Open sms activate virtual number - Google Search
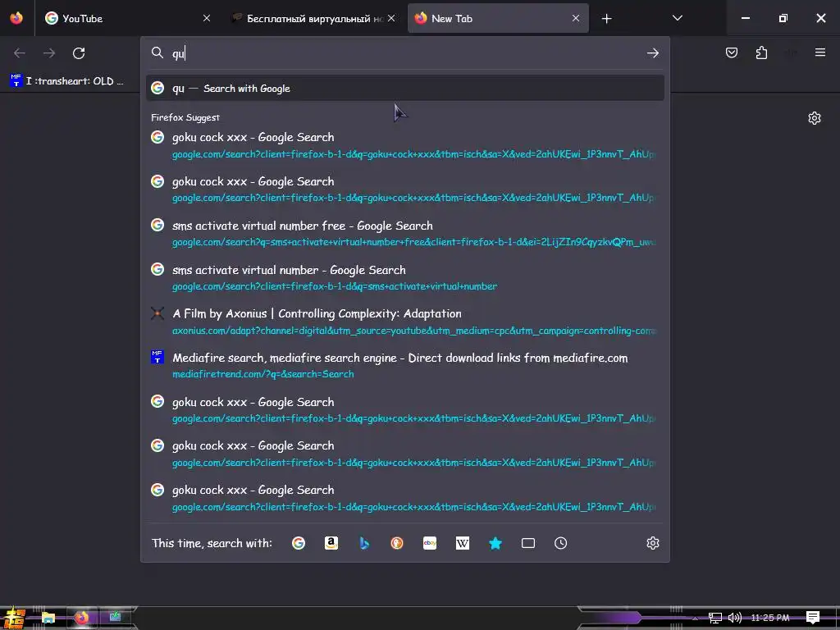The height and width of the screenshot is (630, 840). (405, 277)
